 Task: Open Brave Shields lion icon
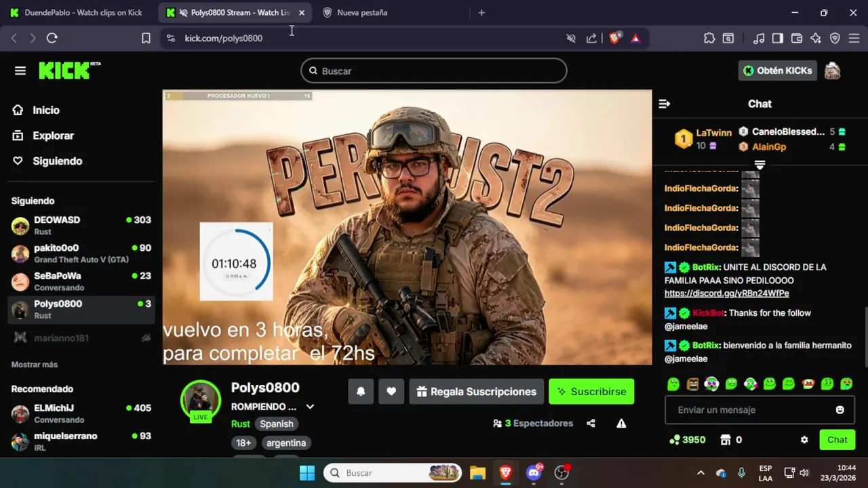click(614, 38)
